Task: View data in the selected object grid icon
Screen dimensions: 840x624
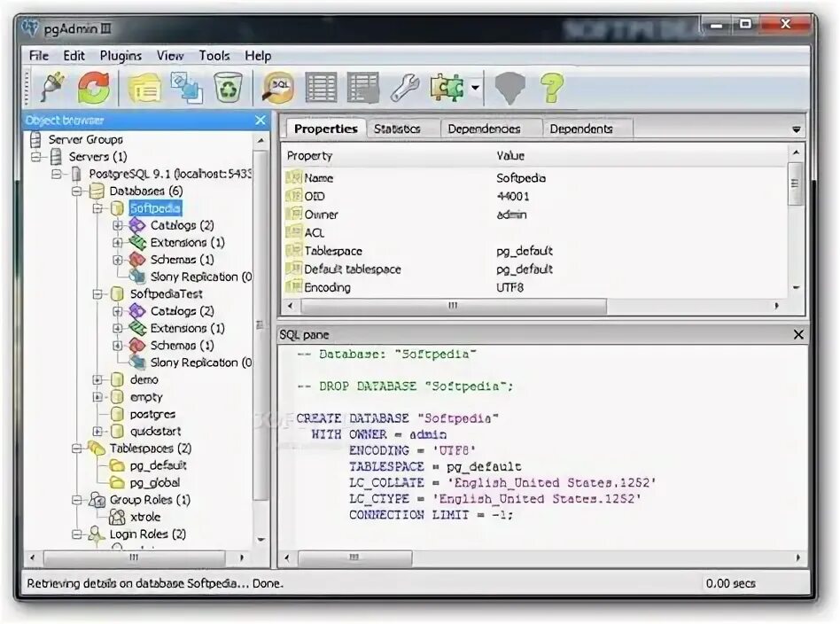Action: tap(321, 88)
